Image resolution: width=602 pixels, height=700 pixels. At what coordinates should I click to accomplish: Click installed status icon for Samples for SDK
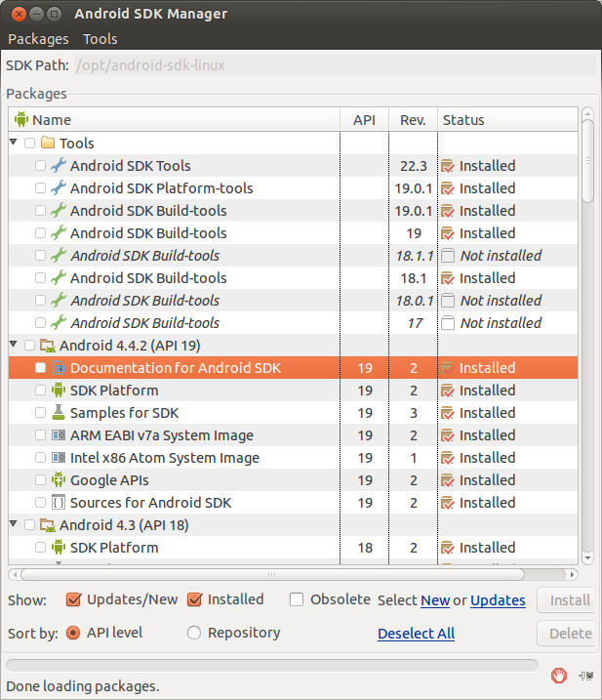click(448, 413)
